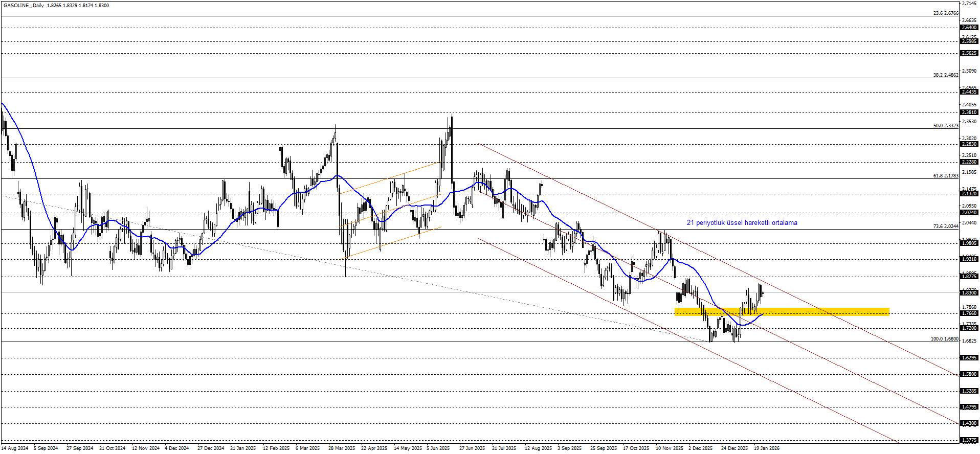Select the 50.0 2.3323 Fibonacci label
This screenshot has width=980, height=454.
pyautogui.click(x=945, y=126)
